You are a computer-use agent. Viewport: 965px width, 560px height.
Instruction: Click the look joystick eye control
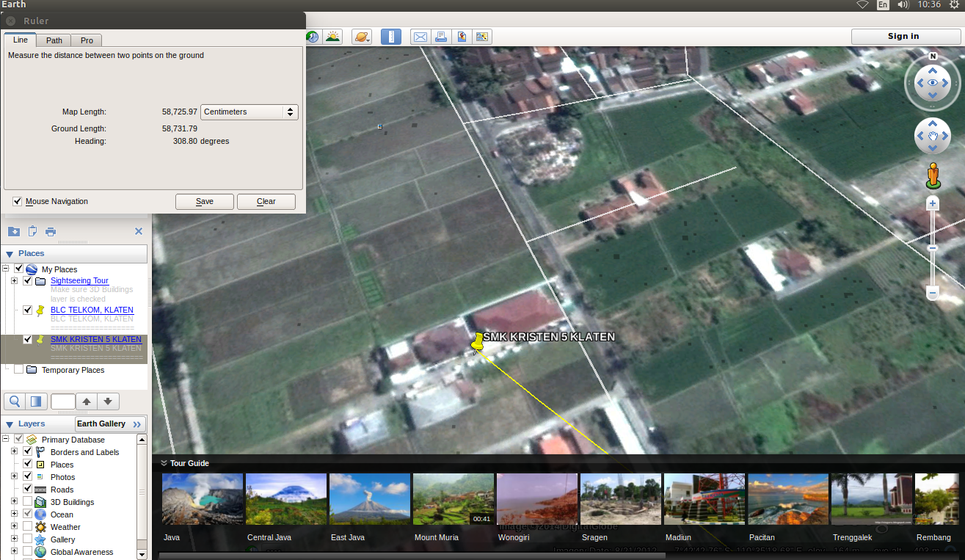tap(933, 82)
